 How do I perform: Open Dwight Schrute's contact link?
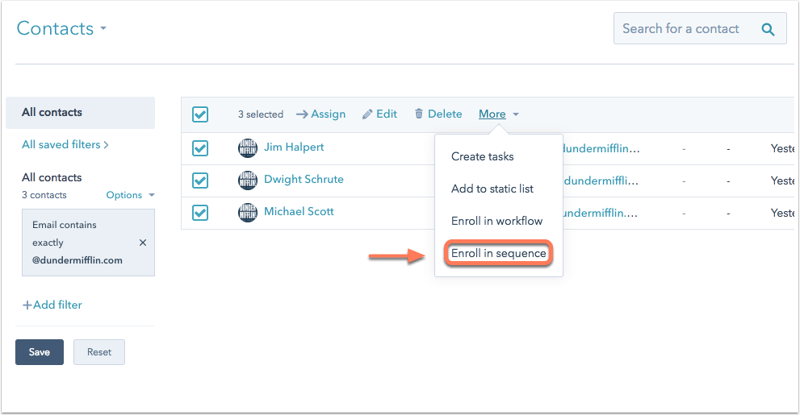[304, 179]
